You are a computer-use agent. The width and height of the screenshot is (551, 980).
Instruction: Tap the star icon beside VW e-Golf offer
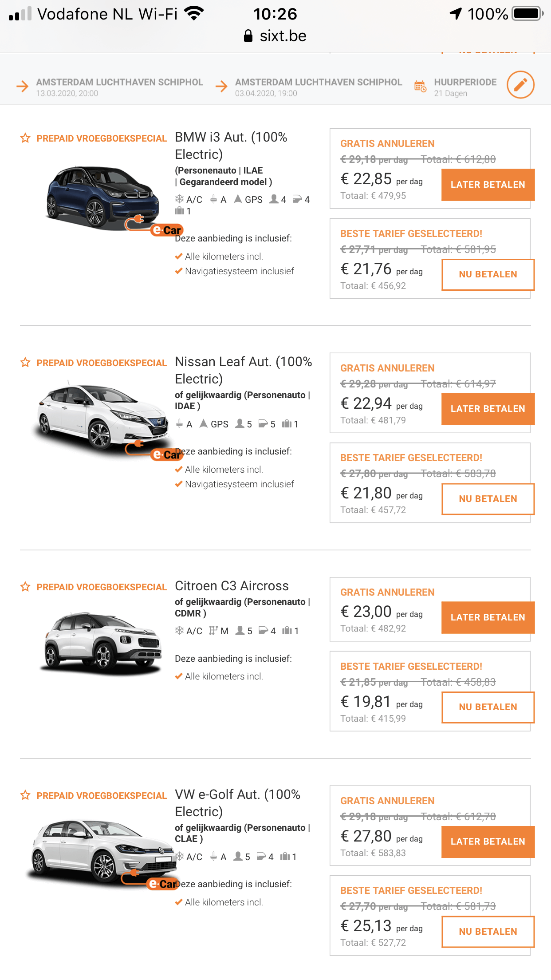(x=25, y=795)
